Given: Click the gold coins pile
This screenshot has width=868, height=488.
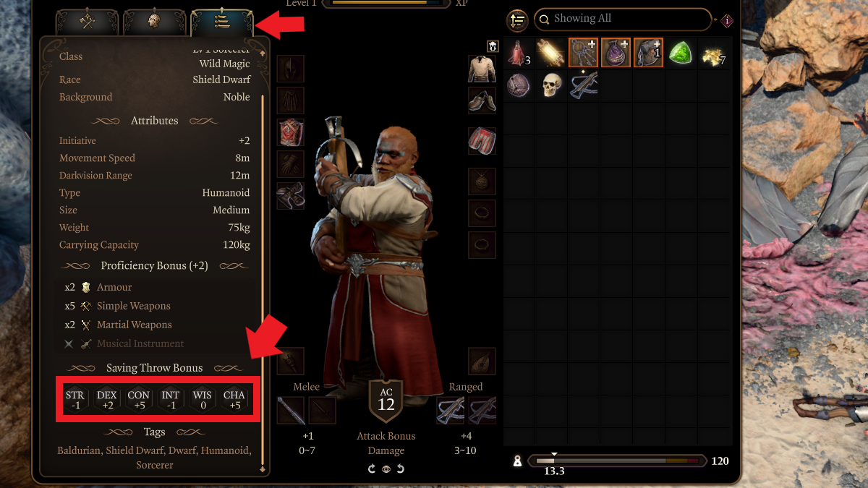Looking at the screenshot, I should tap(712, 53).
